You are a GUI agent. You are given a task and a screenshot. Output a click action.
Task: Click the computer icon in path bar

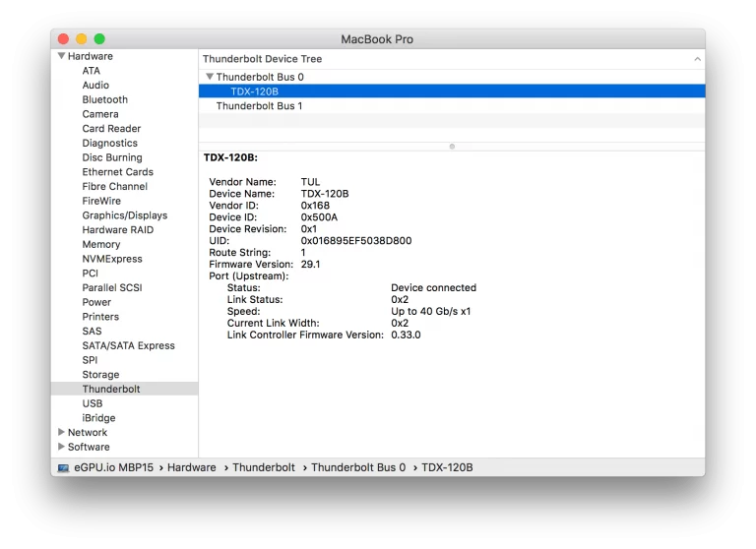(x=63, y=467)
